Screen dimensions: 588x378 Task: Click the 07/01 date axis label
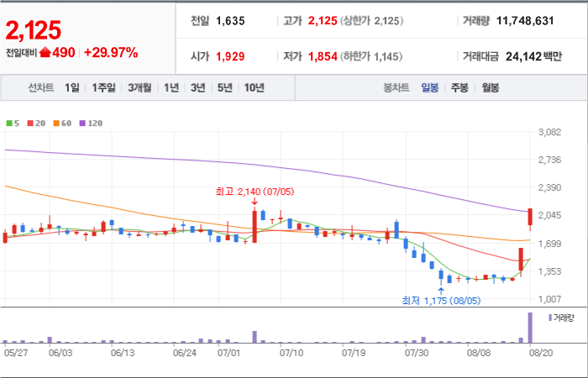click(x=228, y=354)
